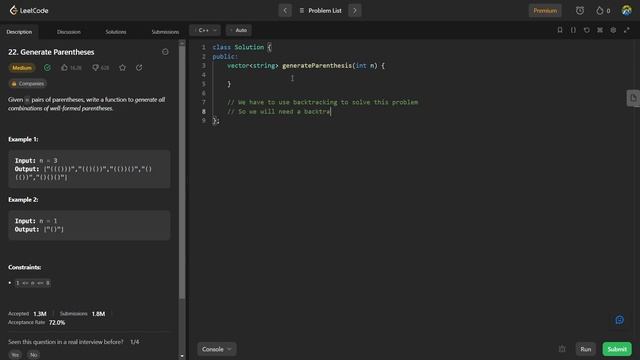640x360 pixels.
Task: Go to the next problem arrow
Action: [x=355, y=11]
